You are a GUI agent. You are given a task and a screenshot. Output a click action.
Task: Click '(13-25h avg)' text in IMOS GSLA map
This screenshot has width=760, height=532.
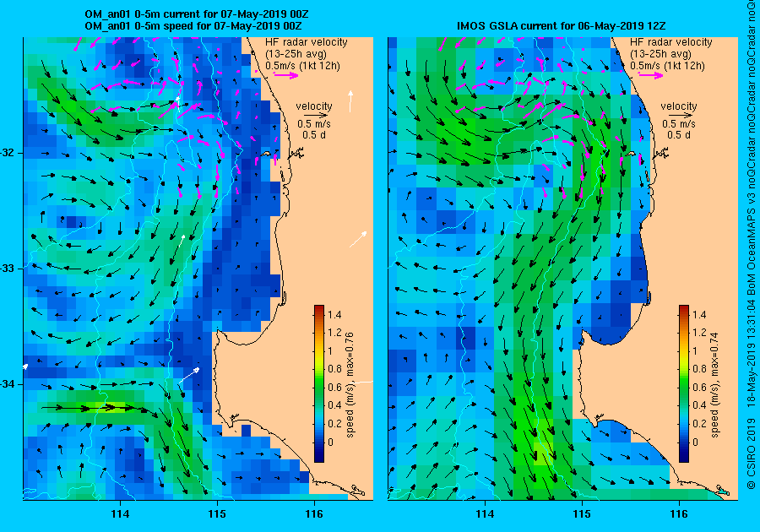(x=660, y=54)
